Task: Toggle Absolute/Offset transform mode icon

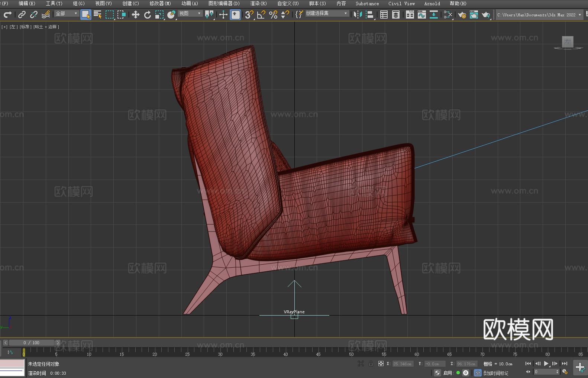Action: 381,364
